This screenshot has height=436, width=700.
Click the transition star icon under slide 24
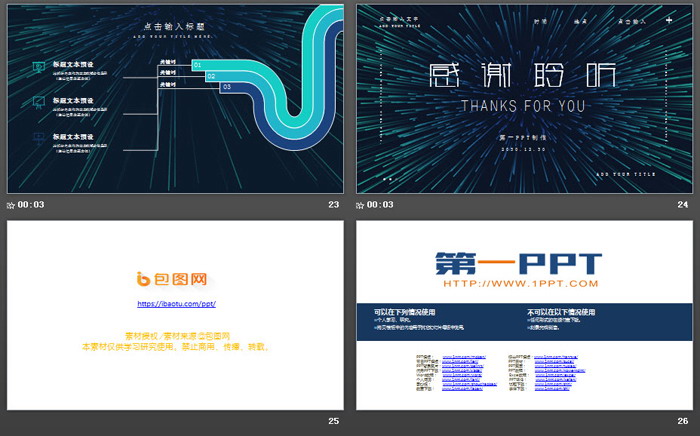[360, 205]
